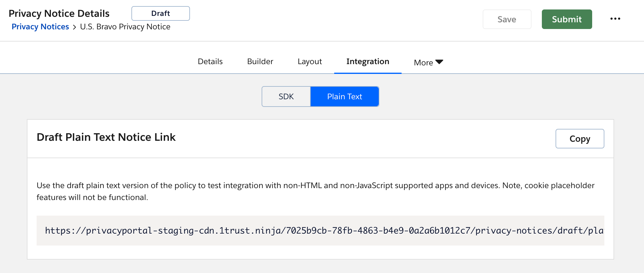Expand the More tab menu label
Screen dimensions: 644x273
[423, 63]
